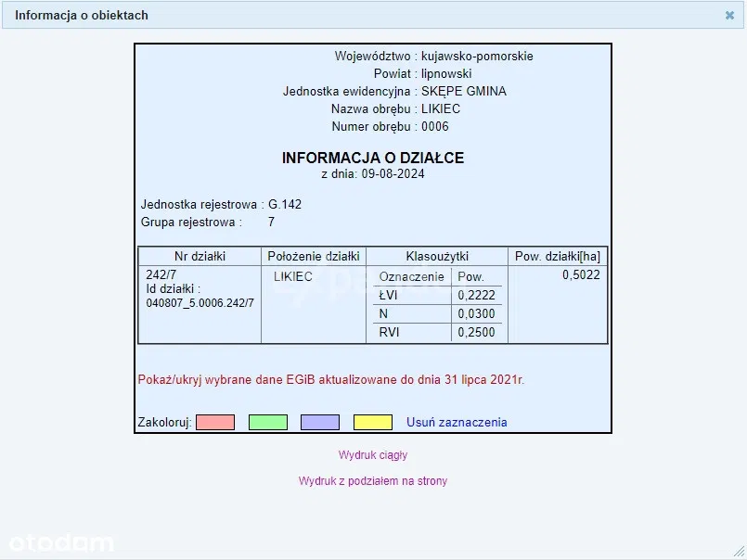Choose the green highlight color
This screenshot has width=747, height=560.
point(267,422)
